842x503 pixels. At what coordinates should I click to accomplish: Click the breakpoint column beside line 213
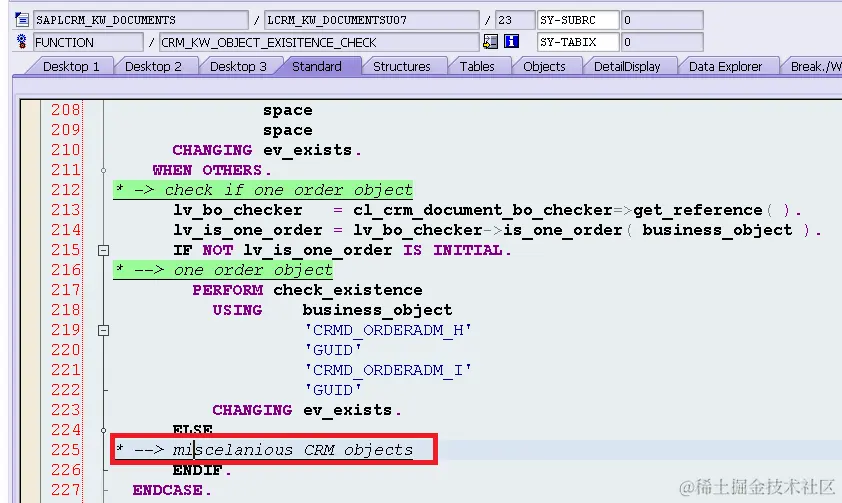coord(30,210)
